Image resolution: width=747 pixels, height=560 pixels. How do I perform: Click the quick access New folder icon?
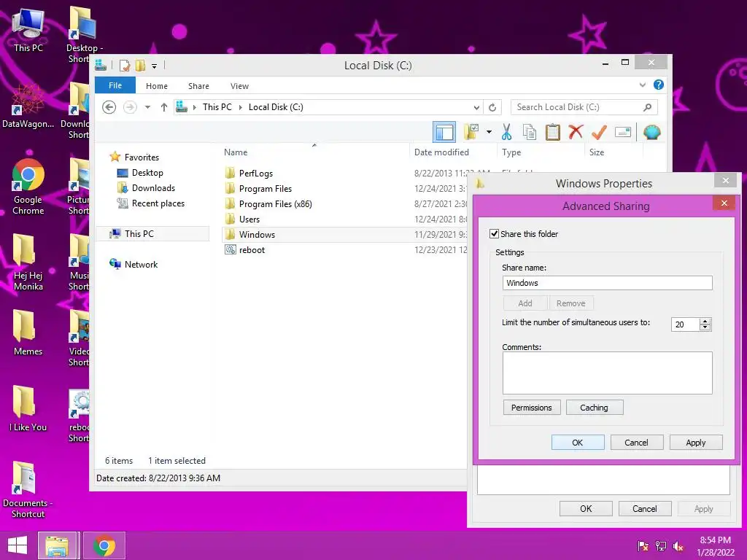[140, 65]
